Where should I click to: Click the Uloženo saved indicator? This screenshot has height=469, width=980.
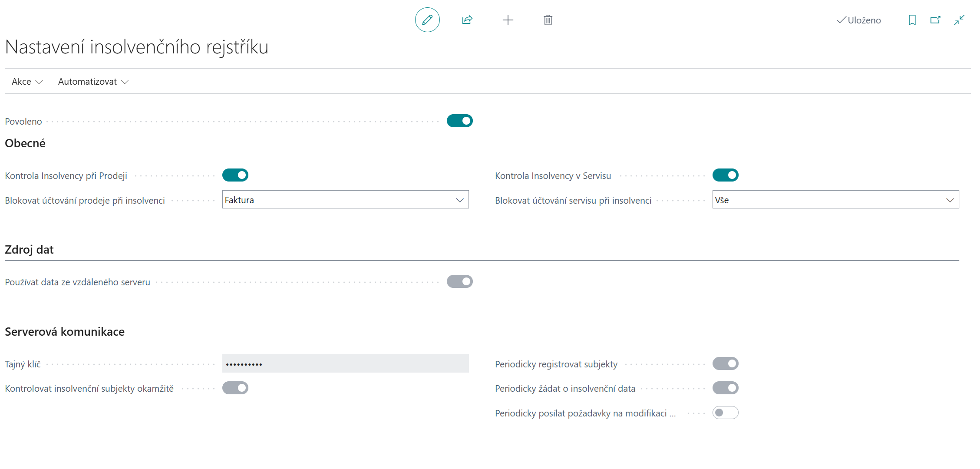(x=859, y=20)
